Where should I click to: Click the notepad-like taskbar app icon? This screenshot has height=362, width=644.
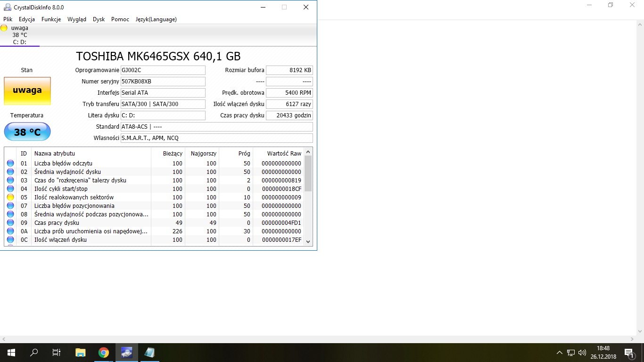tap(149, 353)
